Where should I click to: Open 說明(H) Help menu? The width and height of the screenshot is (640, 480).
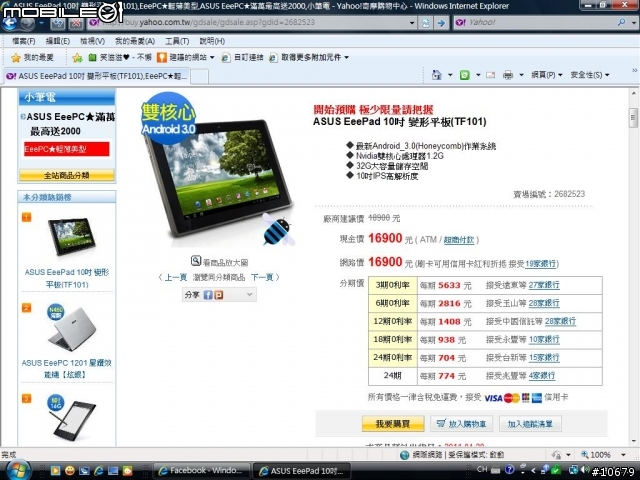212,41
